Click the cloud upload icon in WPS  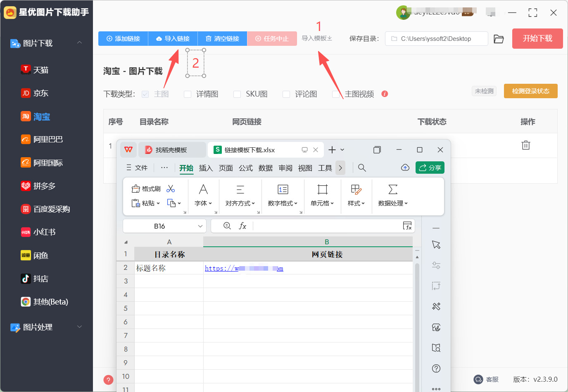click(405, 168)
